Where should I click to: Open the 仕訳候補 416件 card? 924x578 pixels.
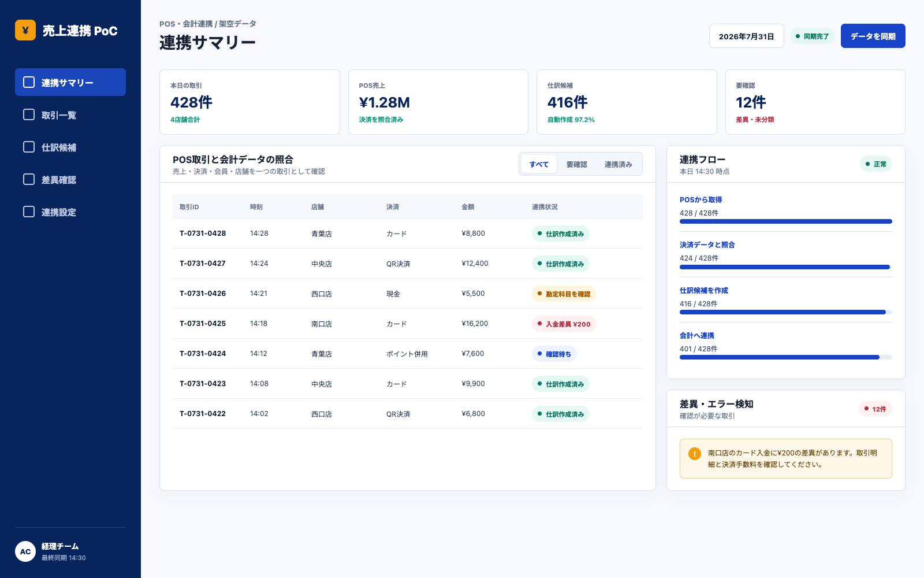pyautogui.click(x=627, y=102)
